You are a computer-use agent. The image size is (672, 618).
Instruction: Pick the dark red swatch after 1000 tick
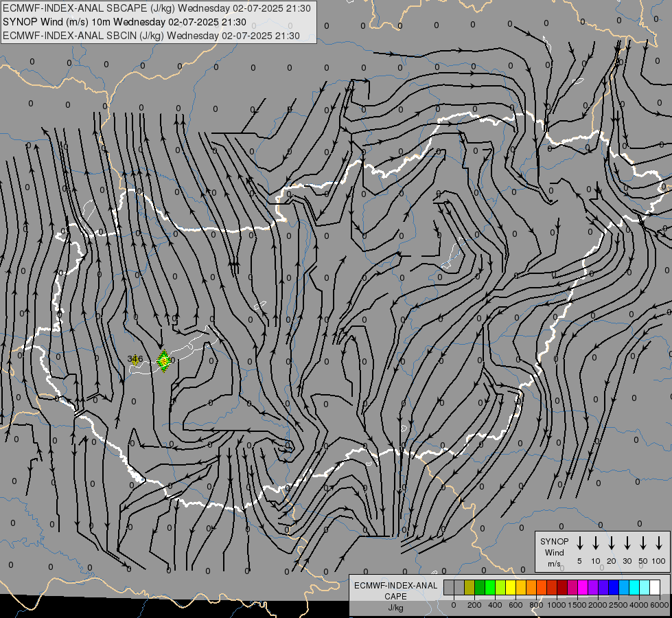tap(562, 587)
